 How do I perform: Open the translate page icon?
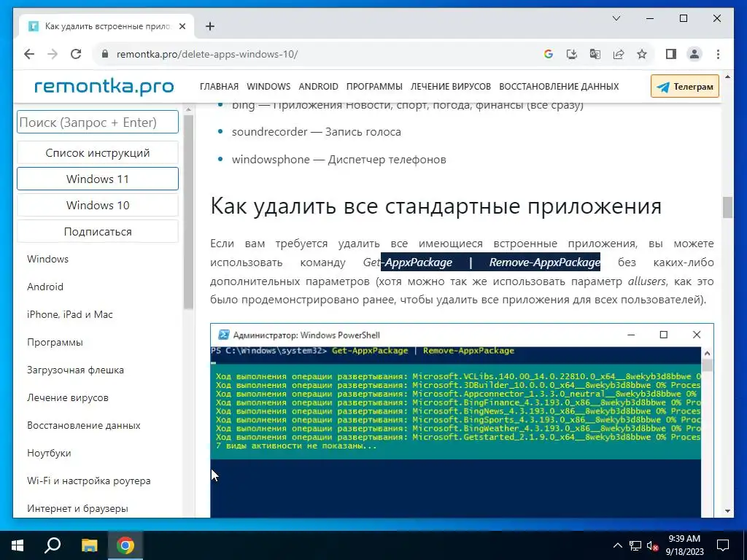coord(595,54)
